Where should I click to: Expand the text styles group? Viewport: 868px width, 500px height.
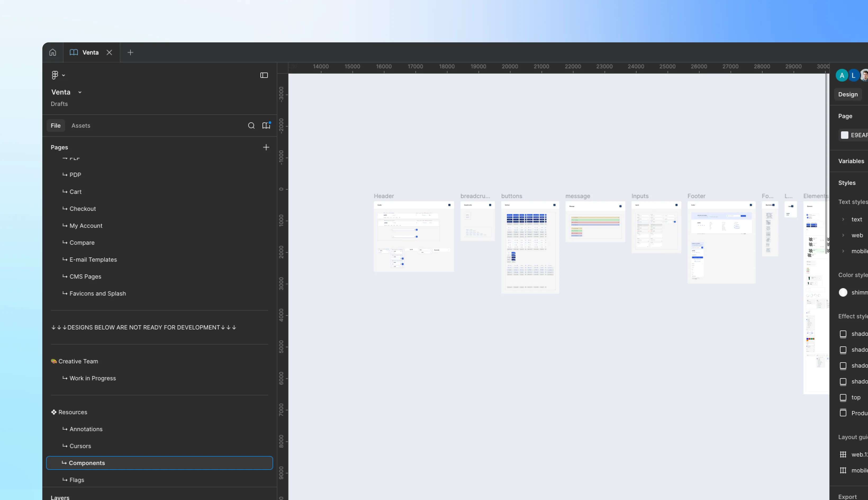click(x=843, y=220)
